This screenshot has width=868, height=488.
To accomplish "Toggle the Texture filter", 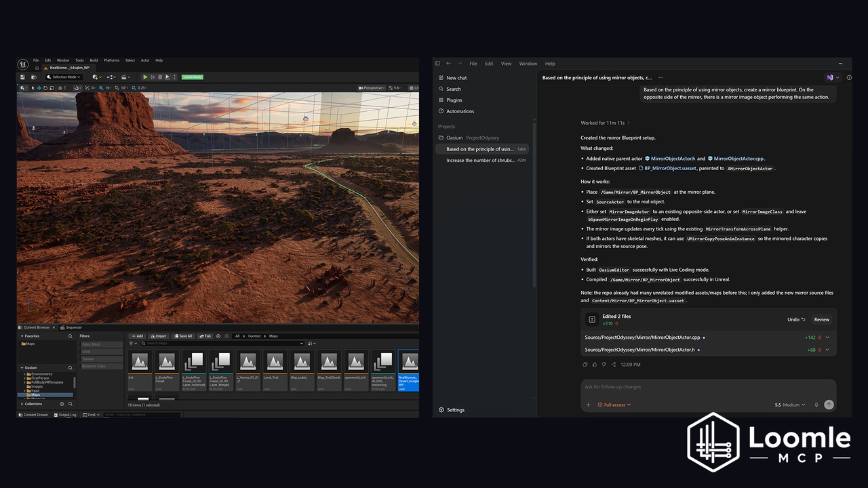I will click(x=102, y=359).
